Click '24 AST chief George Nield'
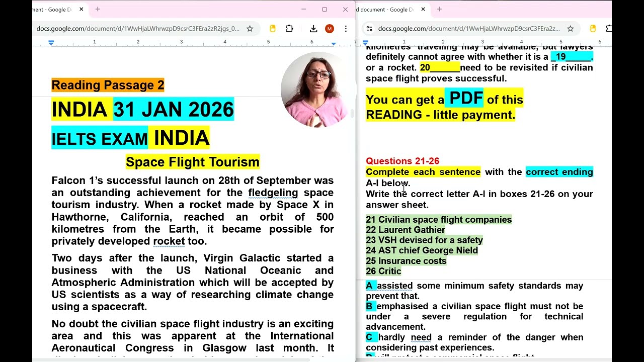This screenshot has height=362, width=644. click(422, 250)
